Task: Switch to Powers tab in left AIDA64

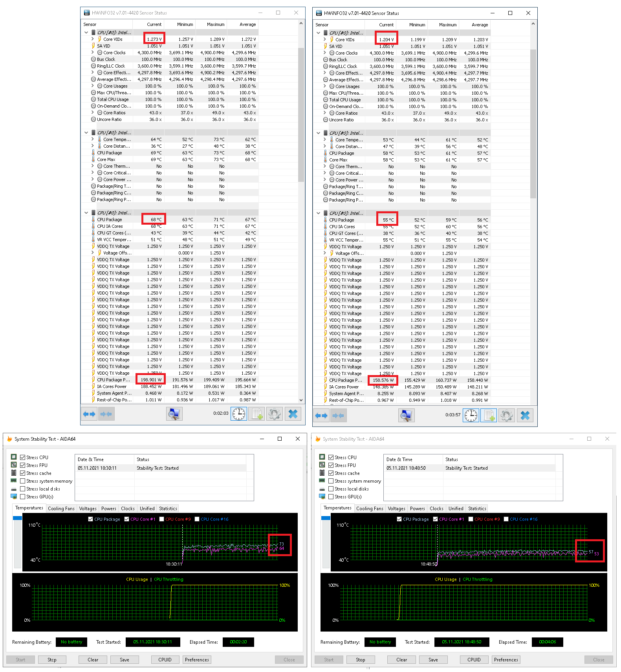Action: (109, 509)
